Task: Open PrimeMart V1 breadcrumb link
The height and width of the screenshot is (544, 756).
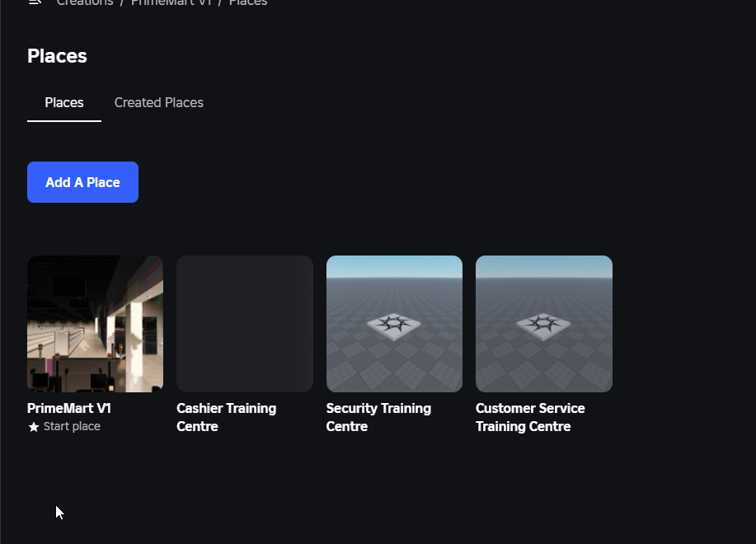Action: tap(171, 2)
